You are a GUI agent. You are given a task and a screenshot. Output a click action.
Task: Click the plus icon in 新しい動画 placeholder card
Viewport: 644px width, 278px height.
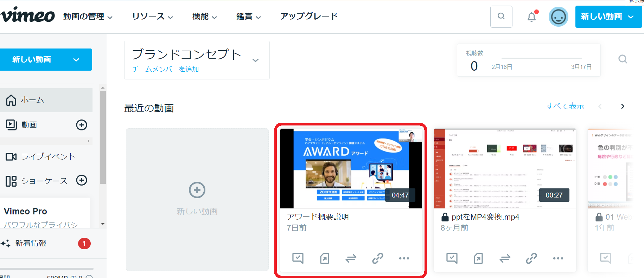pos(197,190)
